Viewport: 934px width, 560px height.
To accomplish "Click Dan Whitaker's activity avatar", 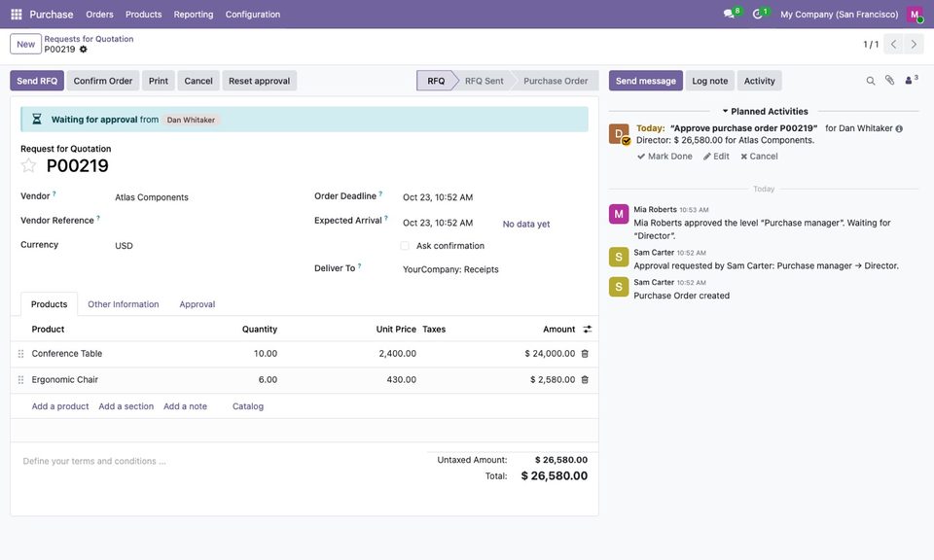I will (619, 134).
